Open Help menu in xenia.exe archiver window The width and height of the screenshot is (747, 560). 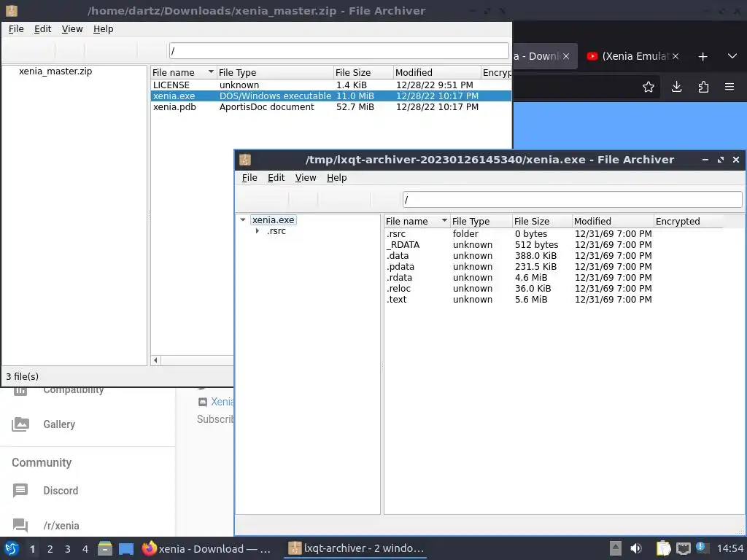click(x=336, y=178)
